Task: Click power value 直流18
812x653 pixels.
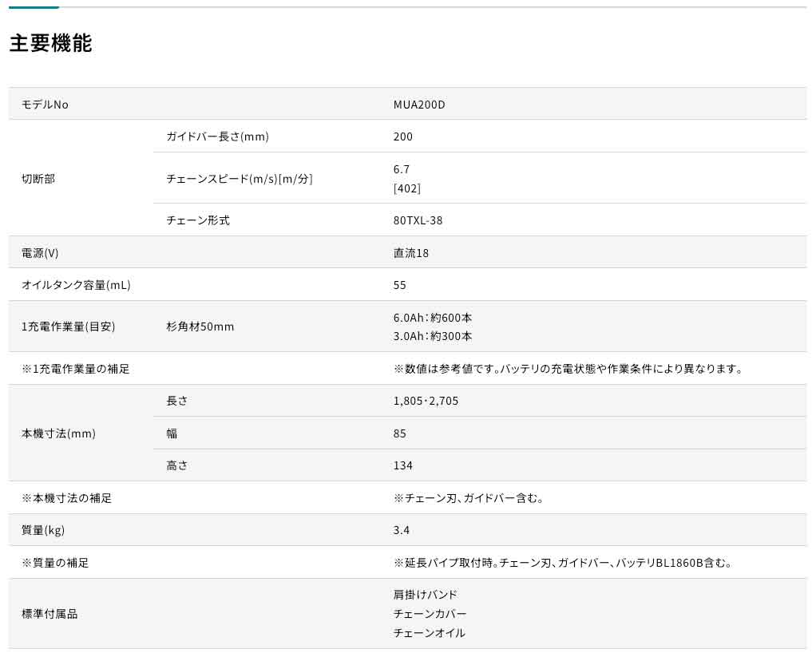Action: coord(411,253)
